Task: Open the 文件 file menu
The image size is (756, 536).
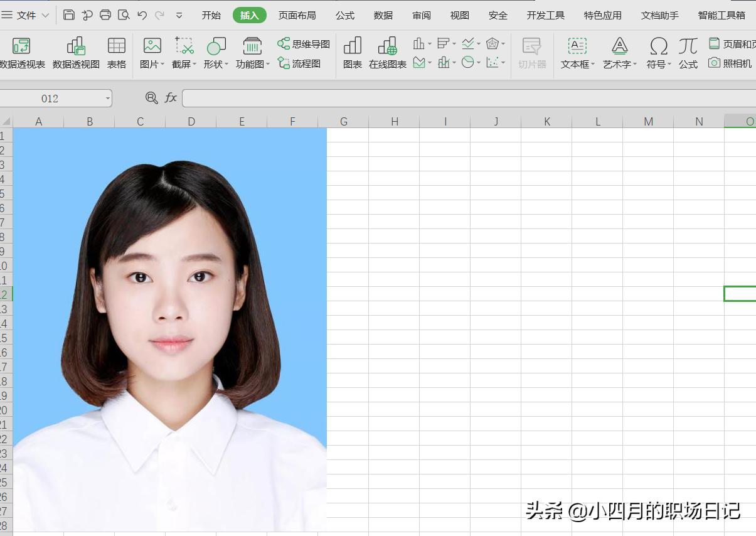Action: point(25,14)
